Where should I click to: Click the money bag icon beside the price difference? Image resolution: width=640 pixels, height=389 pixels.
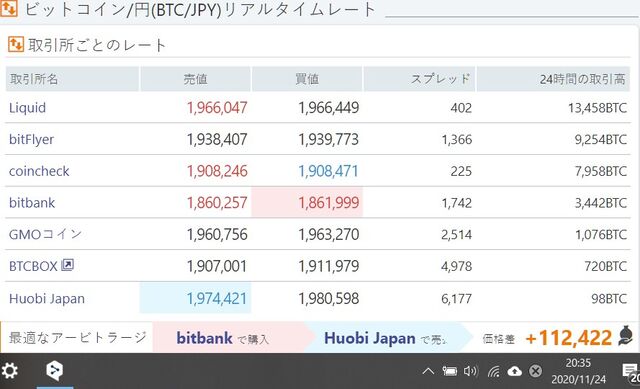click(625, 336)
